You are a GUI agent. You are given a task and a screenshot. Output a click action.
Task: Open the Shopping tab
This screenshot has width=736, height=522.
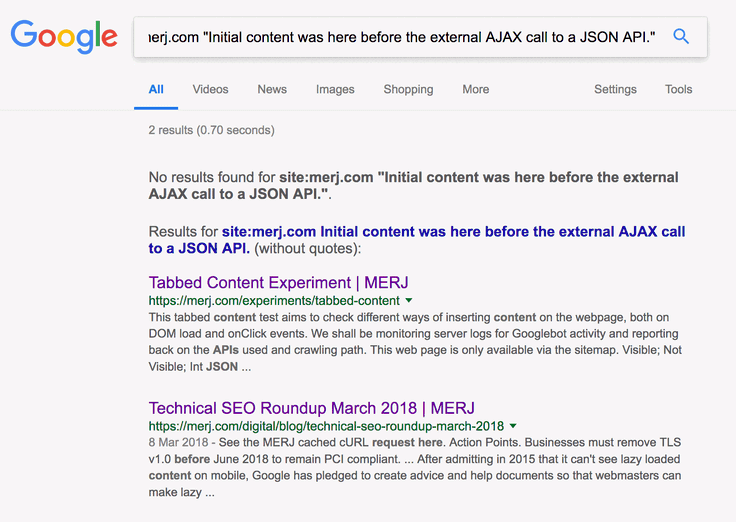point(408,89)
